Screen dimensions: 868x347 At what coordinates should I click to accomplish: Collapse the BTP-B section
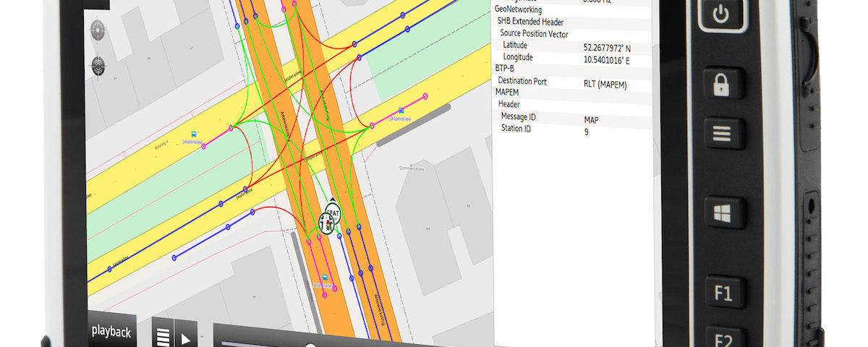pos(505,68)
